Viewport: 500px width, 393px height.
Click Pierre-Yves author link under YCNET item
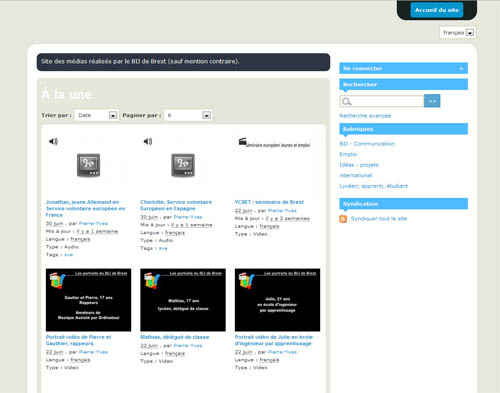click(x=282, y=211)
